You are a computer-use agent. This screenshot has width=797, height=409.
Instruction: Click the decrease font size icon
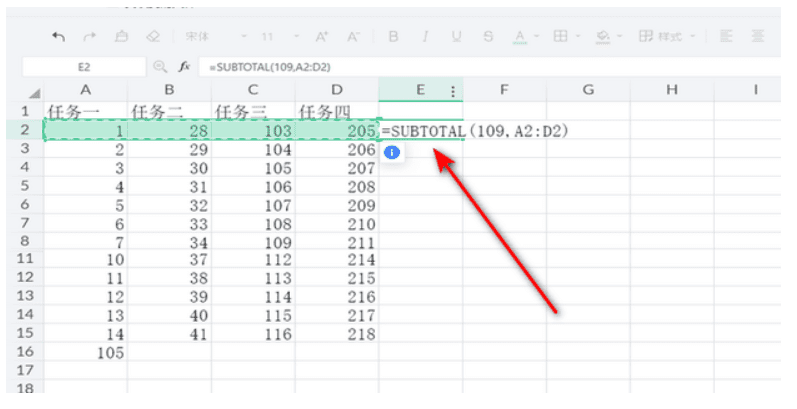pos(352,36)
